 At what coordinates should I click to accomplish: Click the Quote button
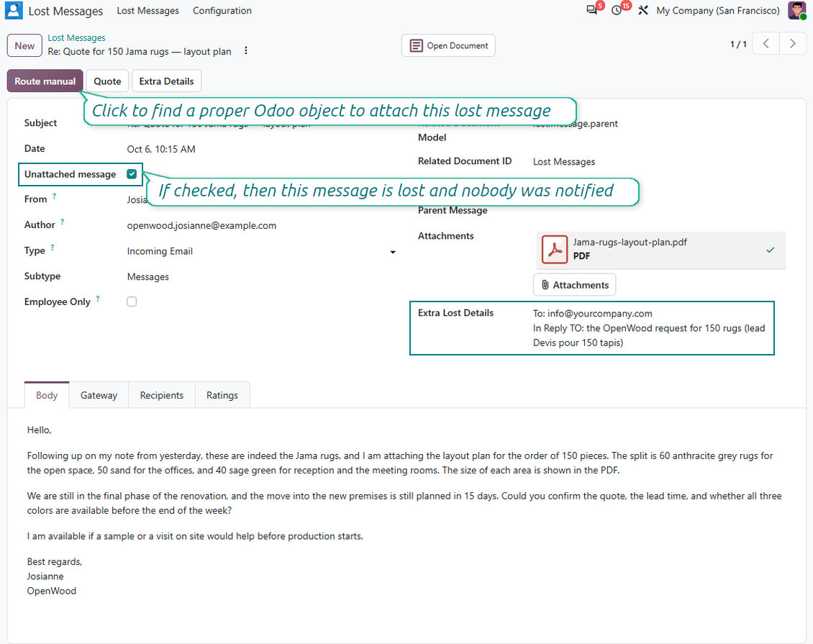(107, 81)
